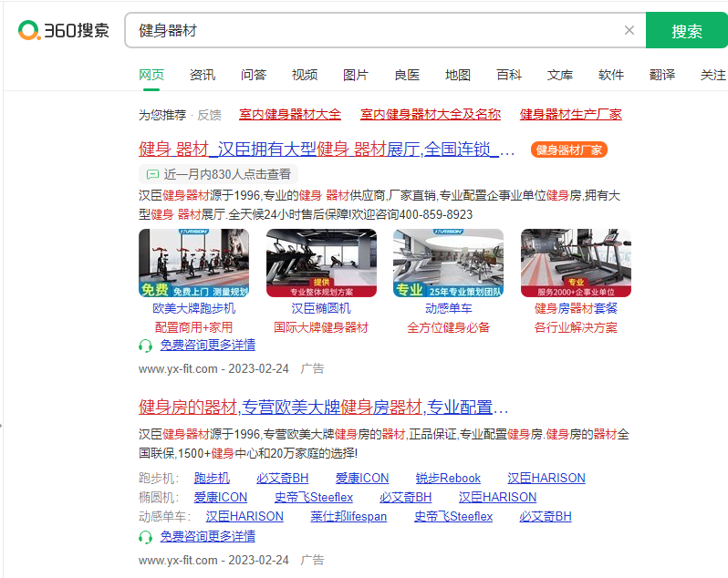This screenshot has height=578, width=728.
Task: Click the 锐步Rebook link
Action: (448, 478)
